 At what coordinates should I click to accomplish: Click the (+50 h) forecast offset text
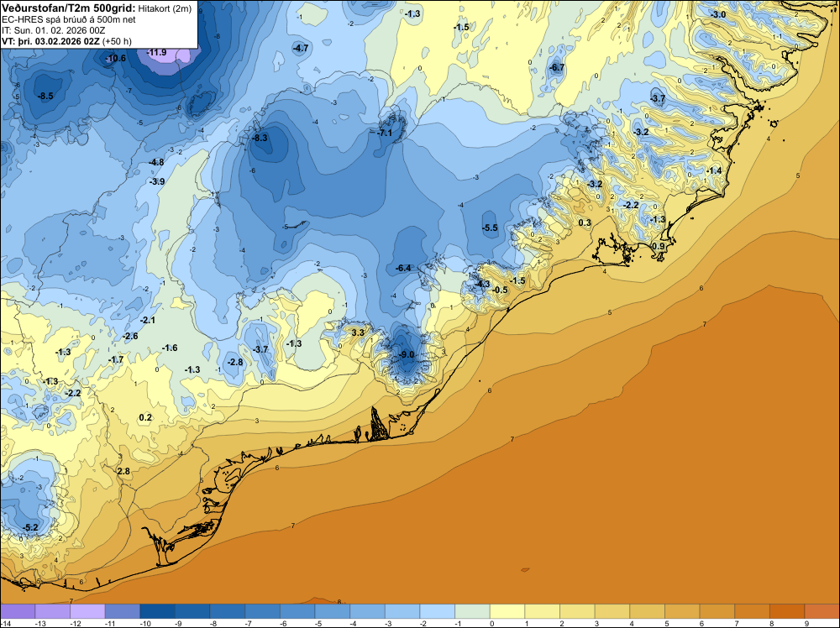(x=117, y=41)
